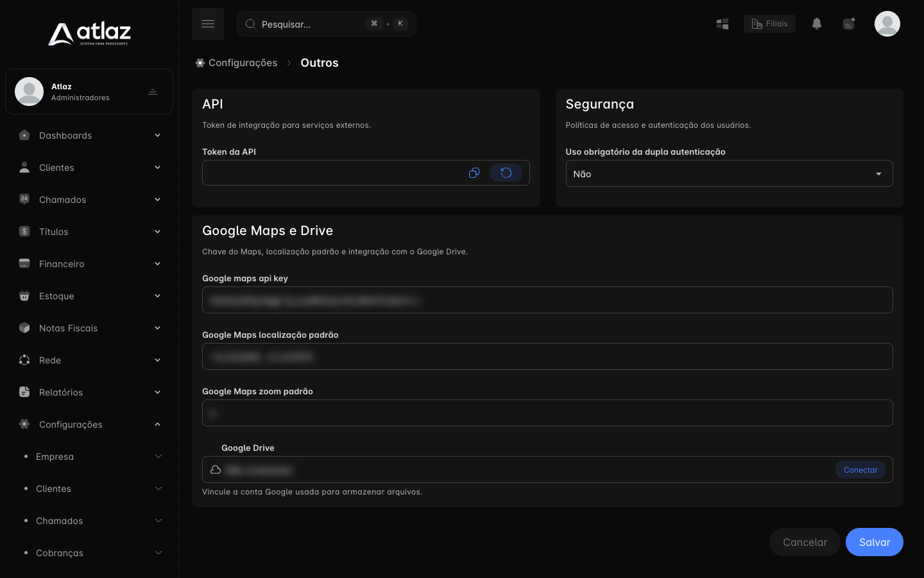This screenshot has height=578, width=924.
Task: Open the Notas Fiscais menu item
Action: [x=89, y=328]
